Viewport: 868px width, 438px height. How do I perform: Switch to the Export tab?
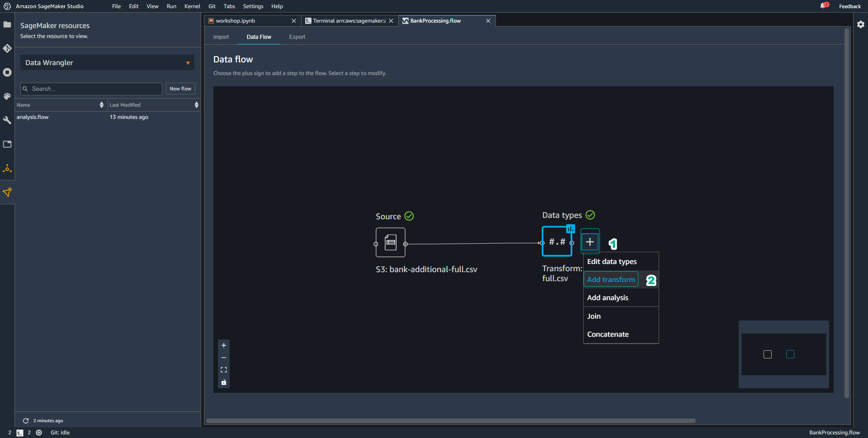pyautogui.click(x=297, y=37)
